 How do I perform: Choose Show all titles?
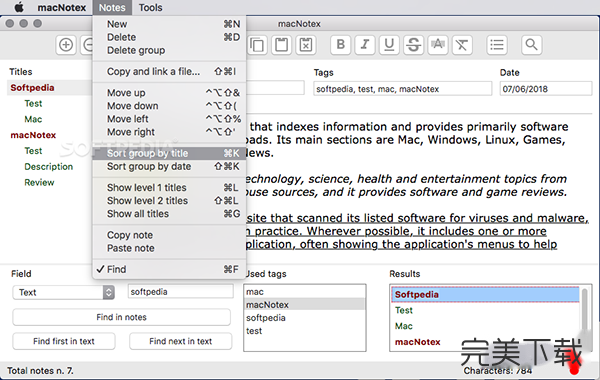[169, 214]
